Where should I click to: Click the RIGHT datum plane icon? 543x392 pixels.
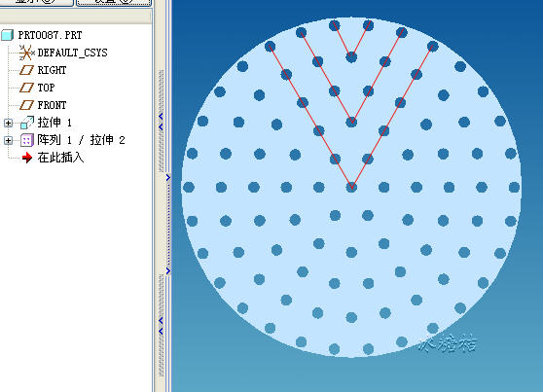(x=26, y=70)
